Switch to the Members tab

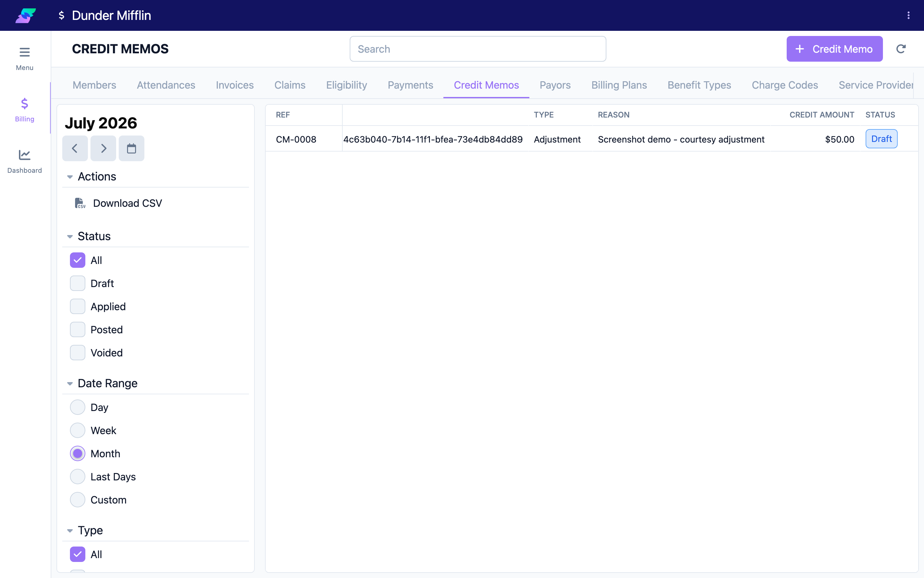pyautogui.click(x=94, y=85)
